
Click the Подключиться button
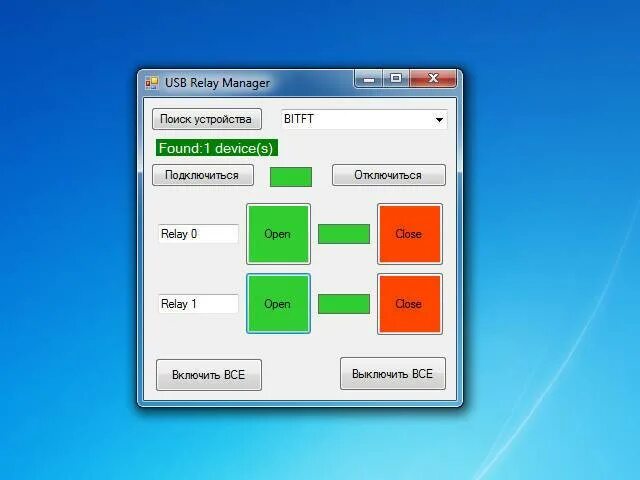(x=202, y=175)
